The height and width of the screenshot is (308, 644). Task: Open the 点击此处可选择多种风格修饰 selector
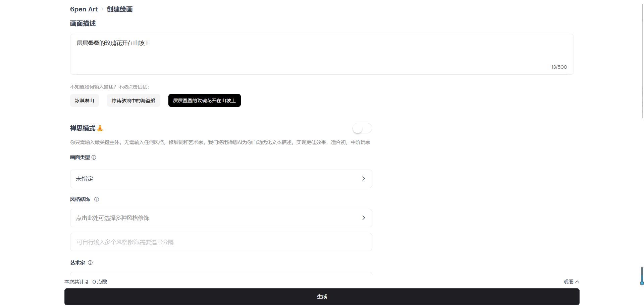(x=221, y=218)
